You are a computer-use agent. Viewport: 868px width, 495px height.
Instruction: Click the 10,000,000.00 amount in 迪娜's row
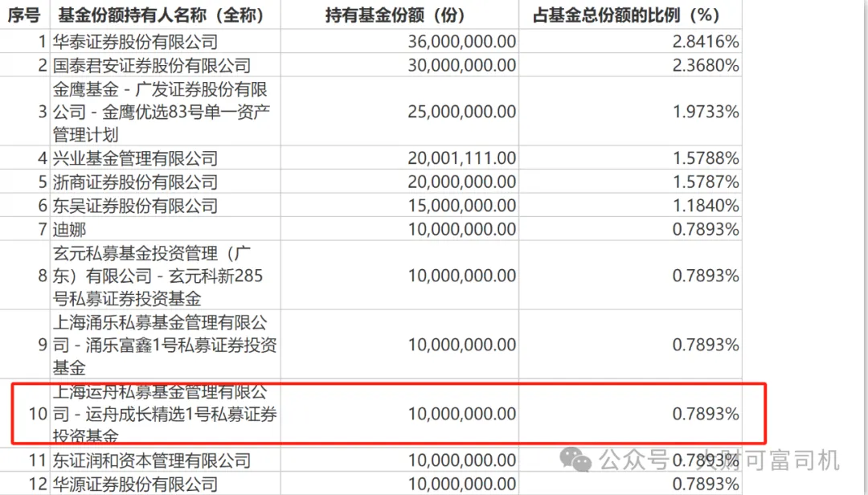pyautogui.click(x=461, y=229)
